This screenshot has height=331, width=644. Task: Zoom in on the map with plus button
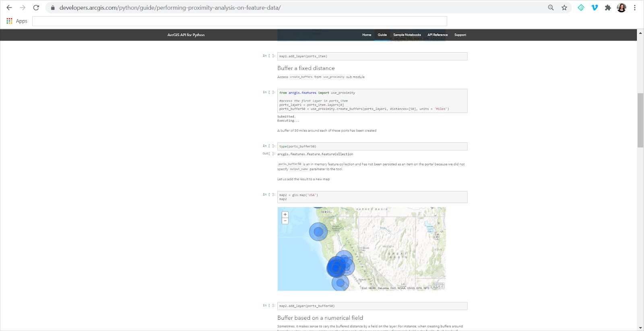coord(285,215)
